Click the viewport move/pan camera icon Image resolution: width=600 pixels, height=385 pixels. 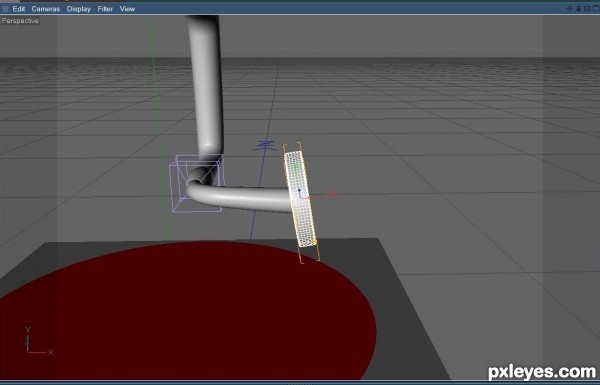point(569,8)
